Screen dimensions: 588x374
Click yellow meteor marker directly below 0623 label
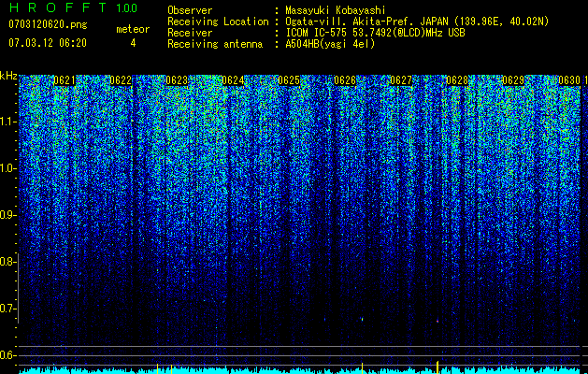(x=171, y=368)
